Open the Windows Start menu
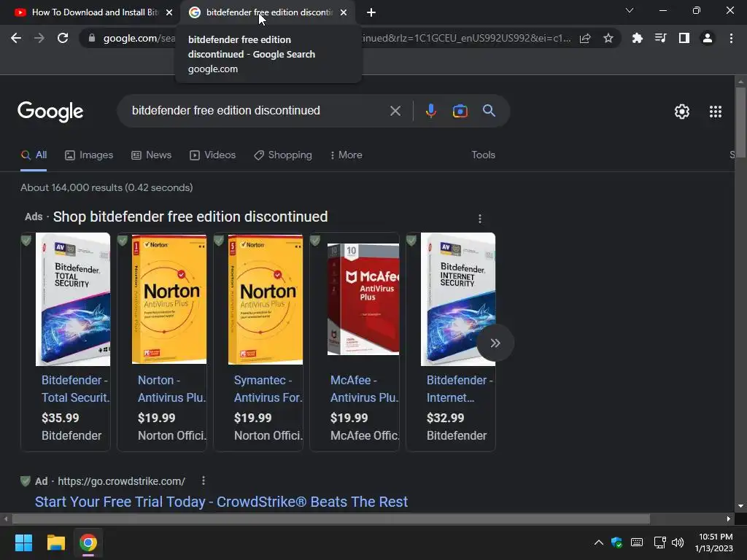 coord(23,542)
